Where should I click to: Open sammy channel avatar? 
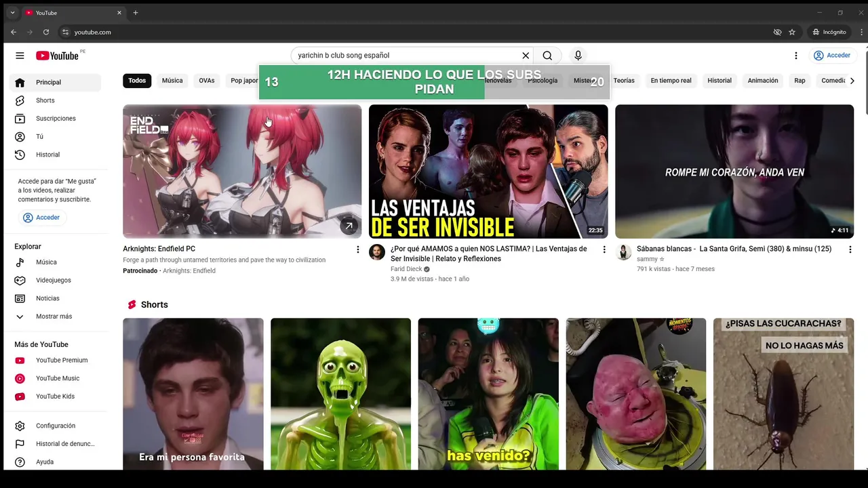coord(623,252)
